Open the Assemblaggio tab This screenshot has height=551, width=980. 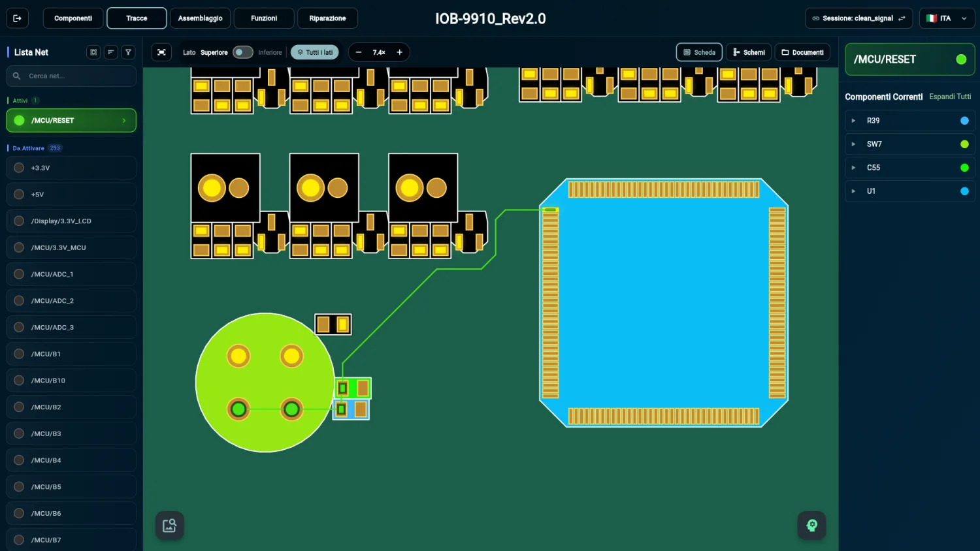(x=200, y=18)
